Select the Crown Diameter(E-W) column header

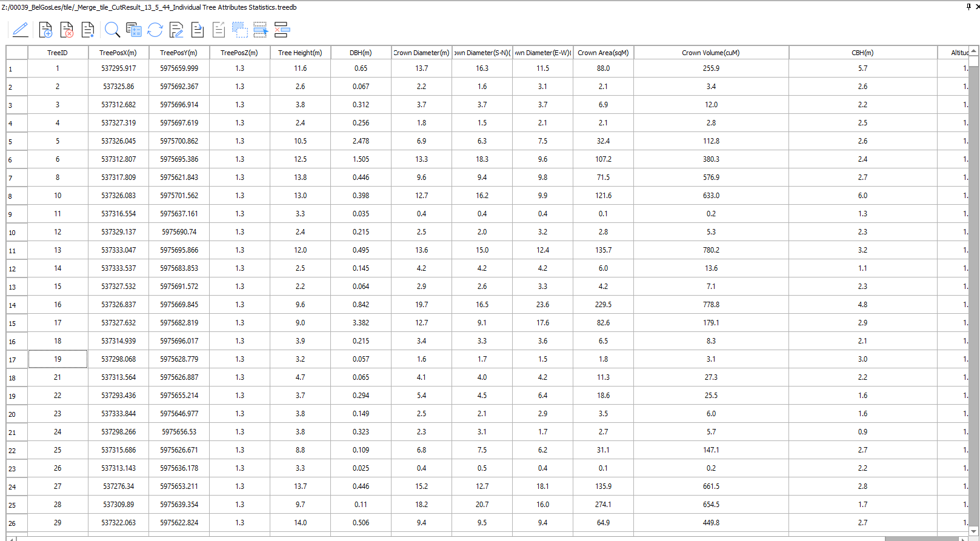click(542, 53)
